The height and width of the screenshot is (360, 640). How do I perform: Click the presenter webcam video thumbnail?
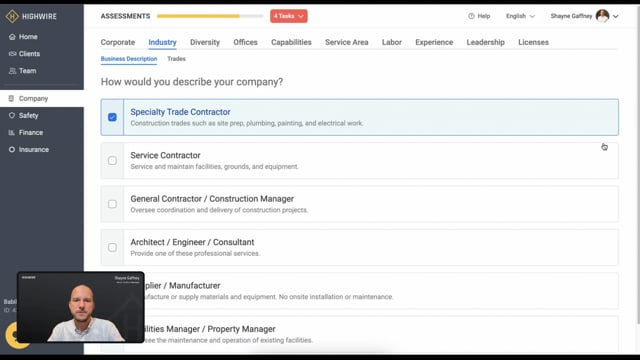(81, 307)
